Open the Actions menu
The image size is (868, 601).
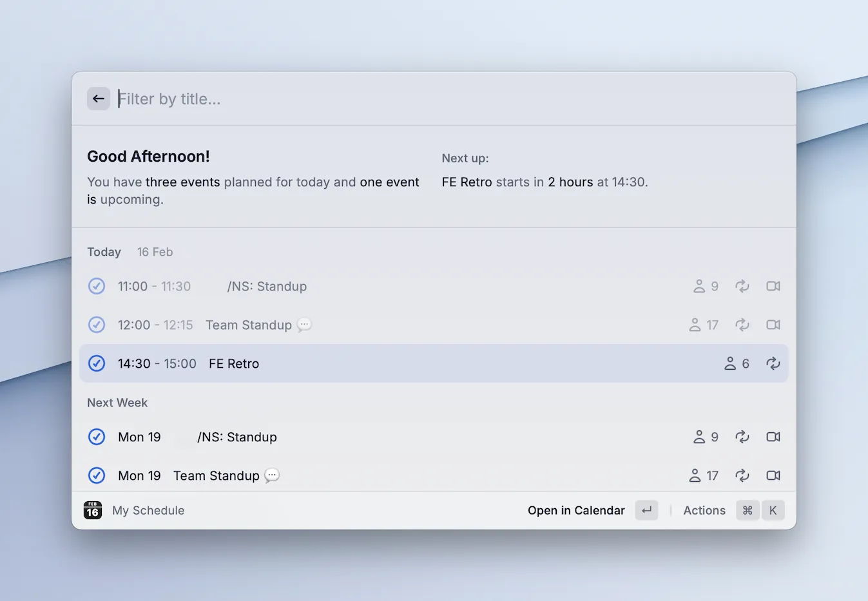704,510
